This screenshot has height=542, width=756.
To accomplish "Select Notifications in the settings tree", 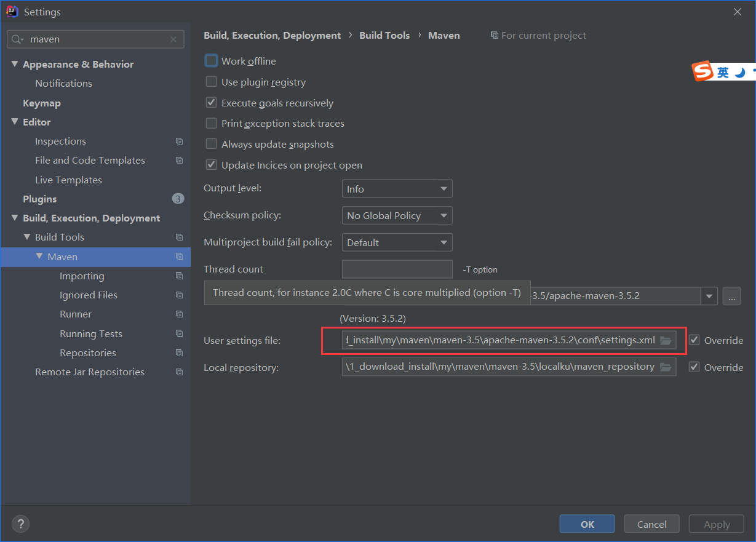I will click(63, 84).
